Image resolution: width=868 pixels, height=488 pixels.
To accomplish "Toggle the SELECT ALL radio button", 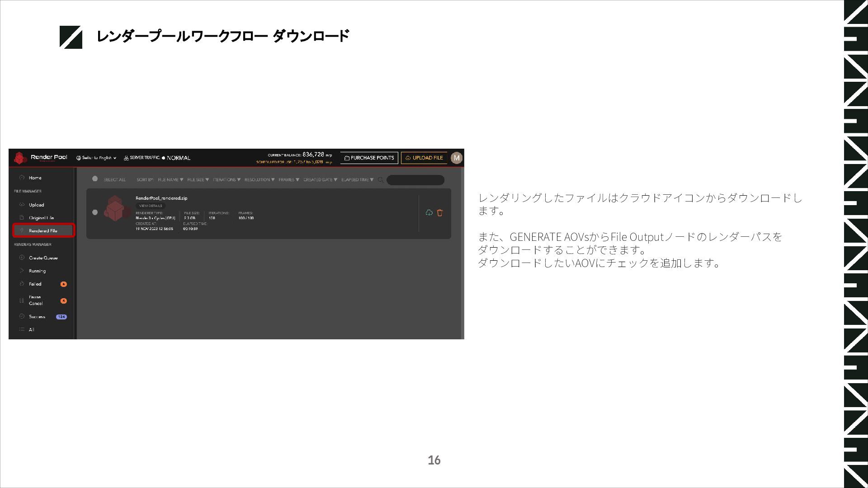I will (x=95, y=179).
